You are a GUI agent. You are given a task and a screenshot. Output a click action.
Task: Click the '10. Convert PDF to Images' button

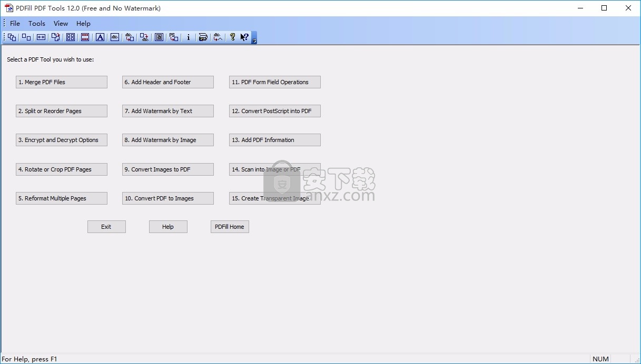tap(168, 198)
